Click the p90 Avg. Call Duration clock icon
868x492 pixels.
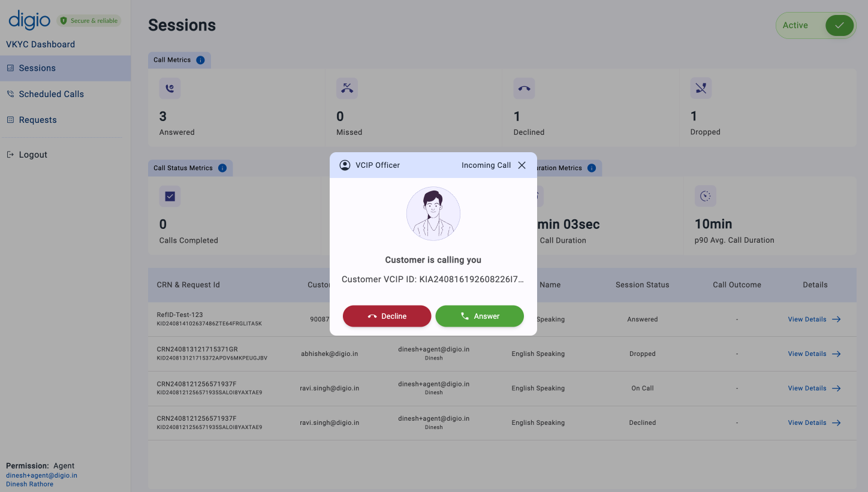[x=705, y=196]
